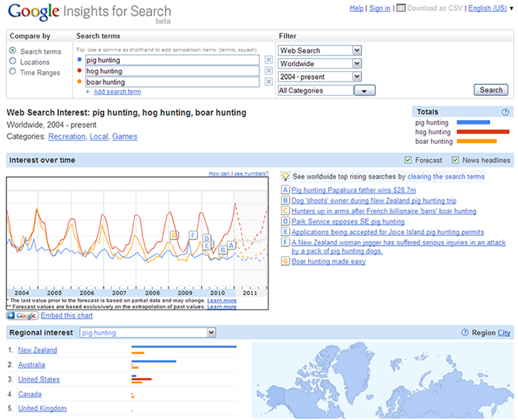Viewport: 518px width, 420px height.
Task: Click the world map thumbnail
Action: click(x=382, y=380)
